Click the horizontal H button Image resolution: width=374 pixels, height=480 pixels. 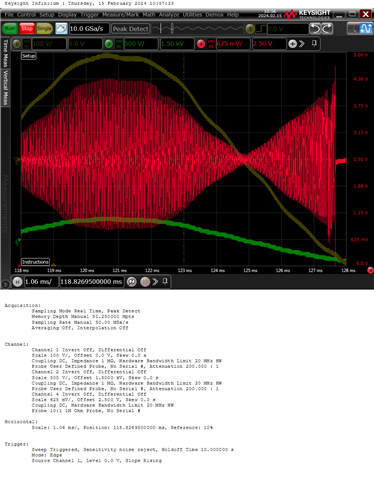click(17, 282)
